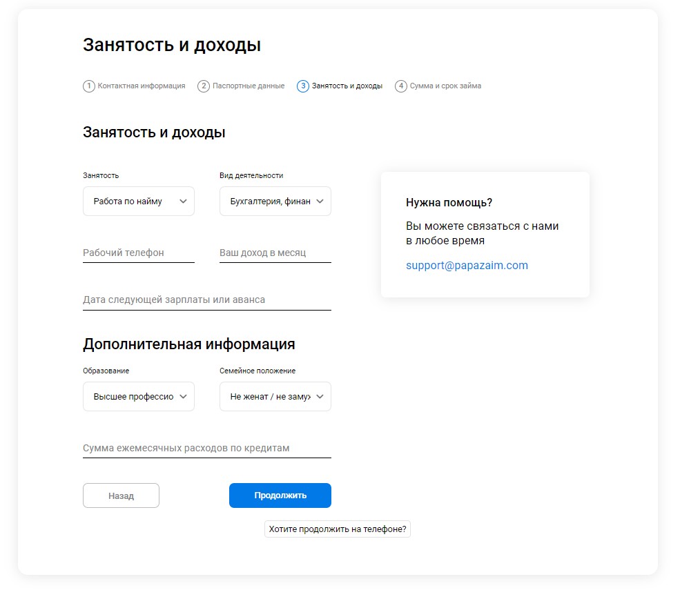
Task: Select the Занятость и доходы step label
Action: coord(347,86)
